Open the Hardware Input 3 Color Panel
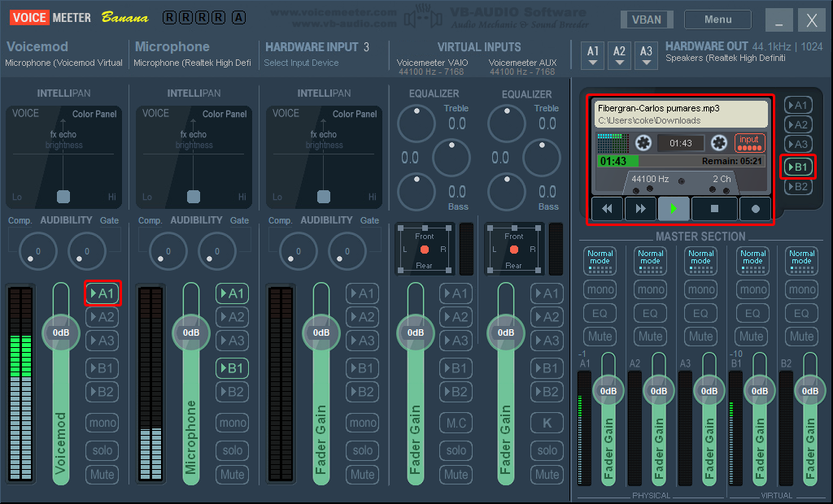This screenshot has height=504, width=833. coord(355,114)
